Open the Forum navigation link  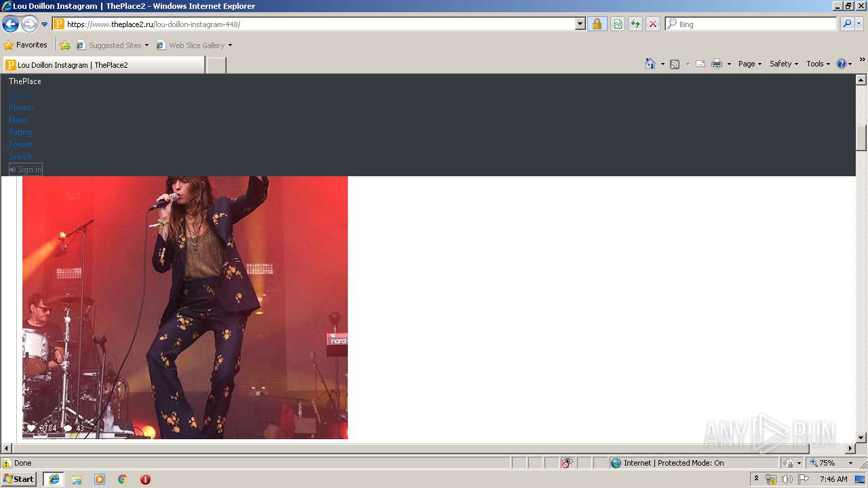coord(20,144)
